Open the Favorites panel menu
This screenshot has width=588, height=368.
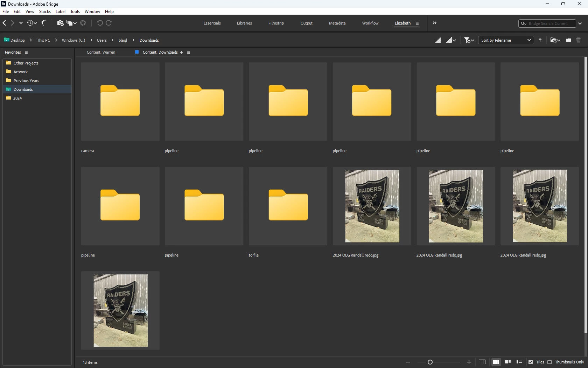click(x=26, y=53)
